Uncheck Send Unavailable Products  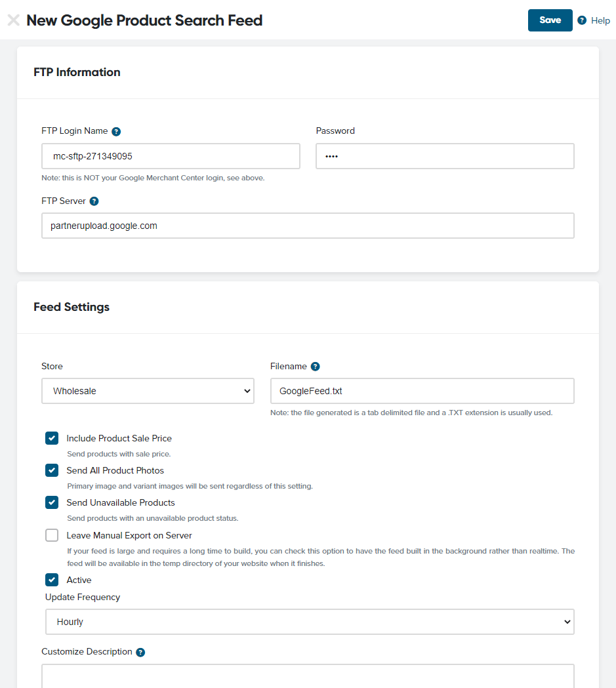tap(52, 502)
